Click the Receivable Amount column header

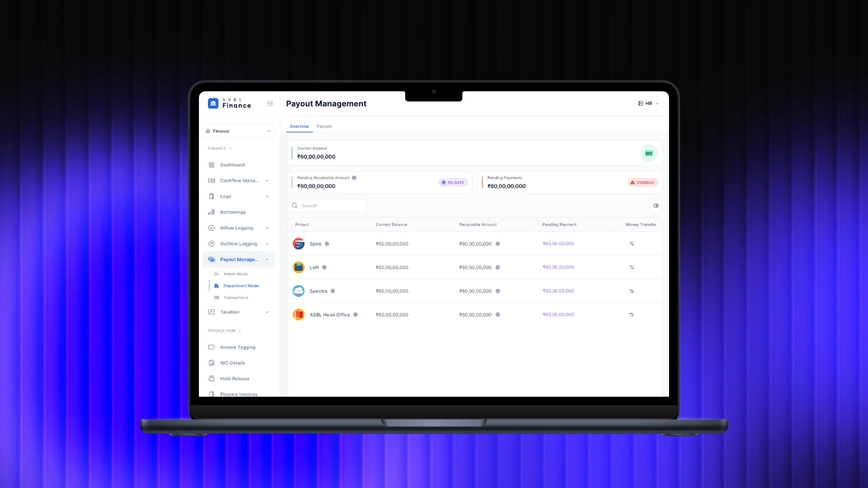coord(478,225)
